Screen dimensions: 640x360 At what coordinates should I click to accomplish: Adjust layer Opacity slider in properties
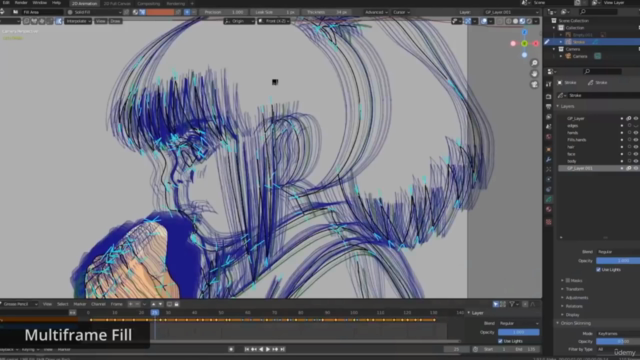[618, 260]
